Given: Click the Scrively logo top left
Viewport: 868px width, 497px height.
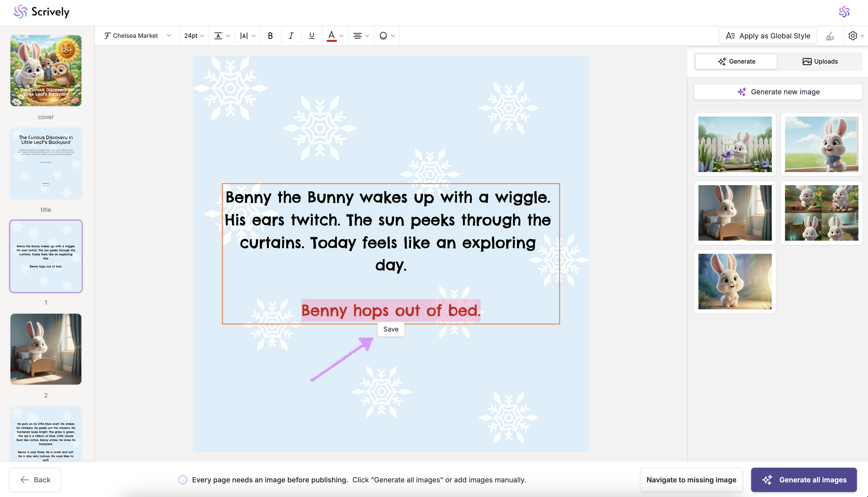Looking at the screenshot, I should click(x=41, y=12).
